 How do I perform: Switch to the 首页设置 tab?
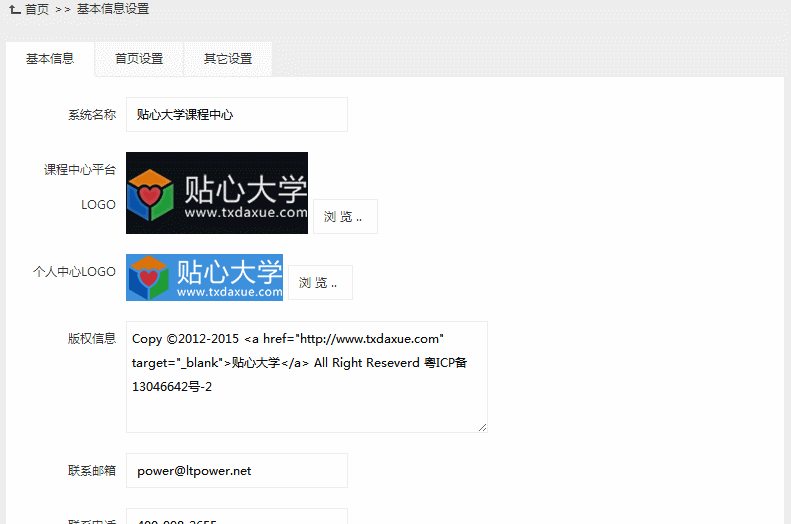139,59
